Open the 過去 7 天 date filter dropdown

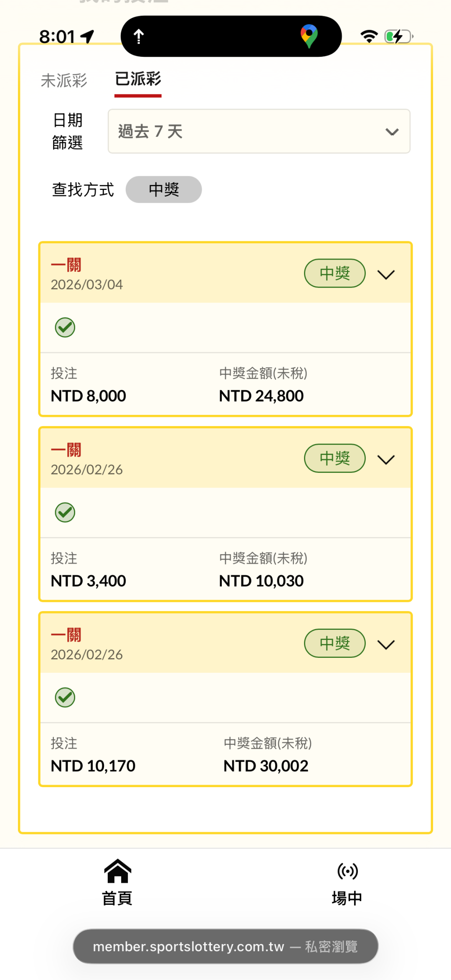point(259,131)
